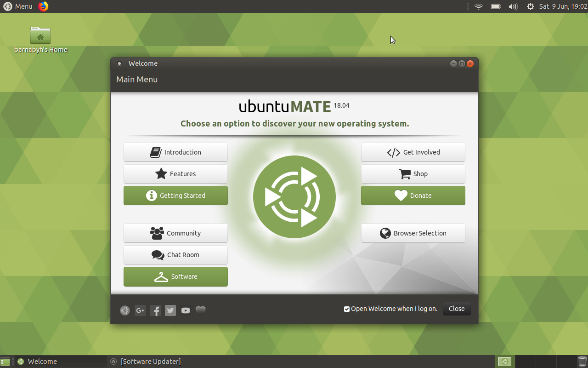
Task: Open the Twitter icon in the footer
Action: point(170,310)
